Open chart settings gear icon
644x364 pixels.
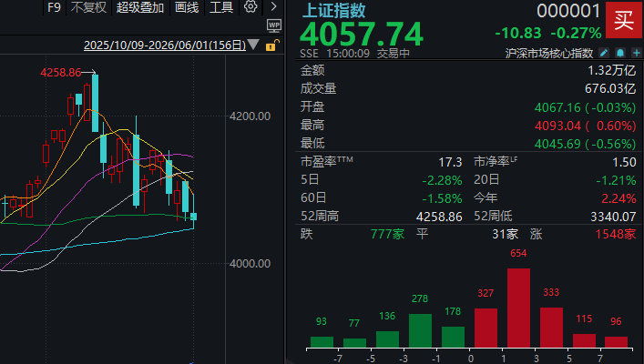coord(250,6)
